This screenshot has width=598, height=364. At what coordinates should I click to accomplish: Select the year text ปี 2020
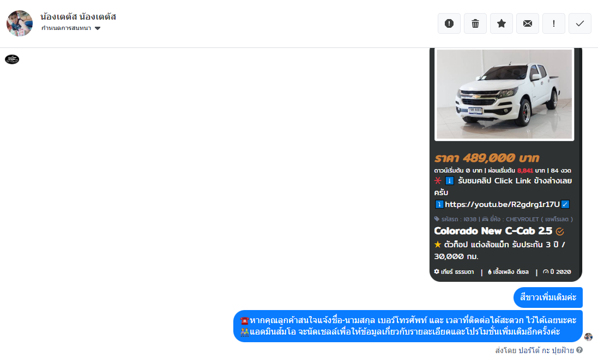click(560, 272)
